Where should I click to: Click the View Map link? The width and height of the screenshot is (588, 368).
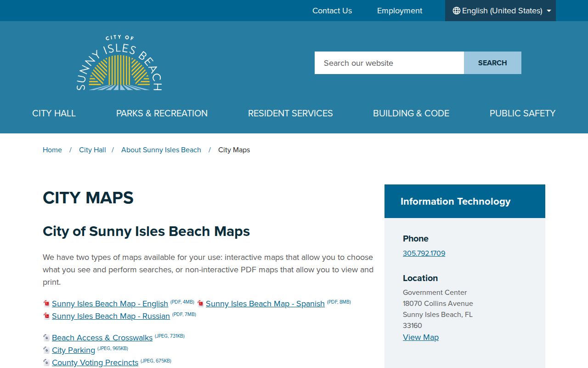[x=421, y=337]
